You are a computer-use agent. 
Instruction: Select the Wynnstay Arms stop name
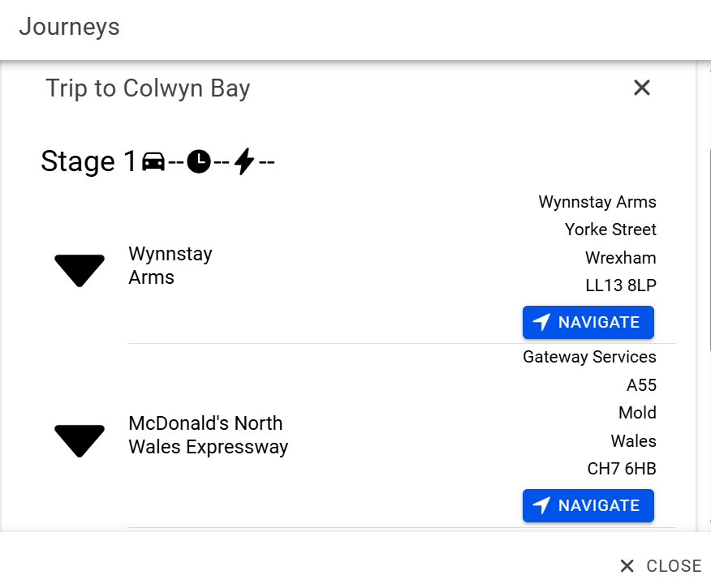[x=170, y=266]
